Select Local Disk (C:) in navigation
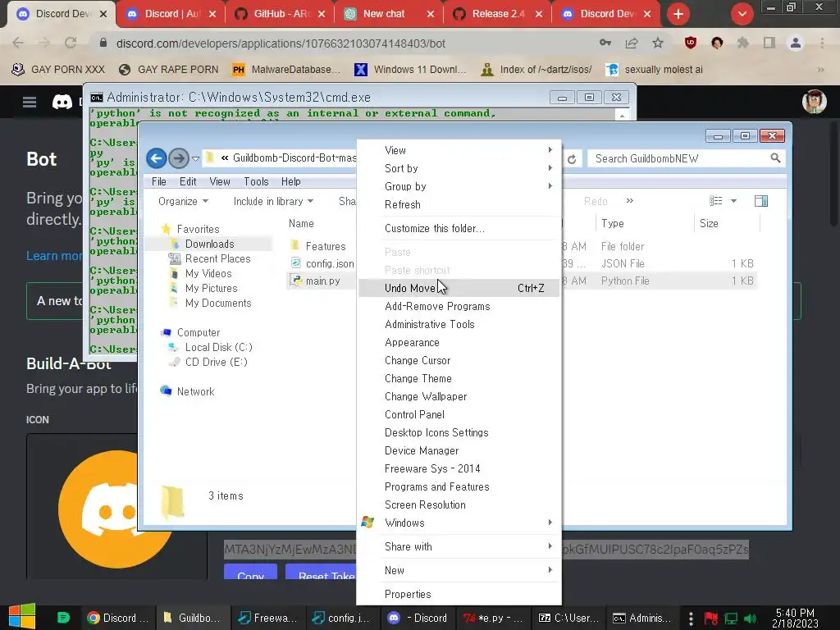This screenshot has width=840, height=630. tap(218, 347)
